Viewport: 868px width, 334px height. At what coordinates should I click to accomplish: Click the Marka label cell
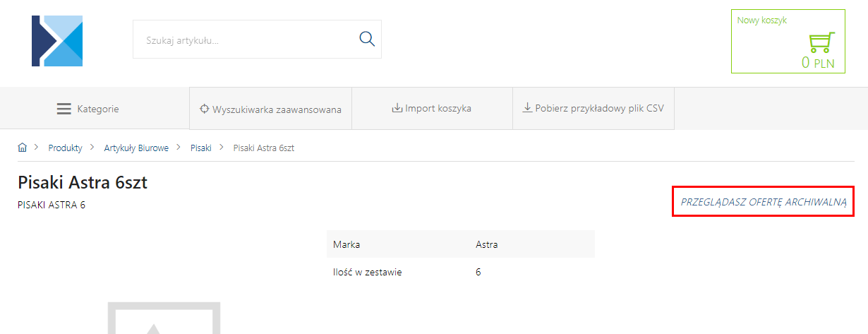346,244
